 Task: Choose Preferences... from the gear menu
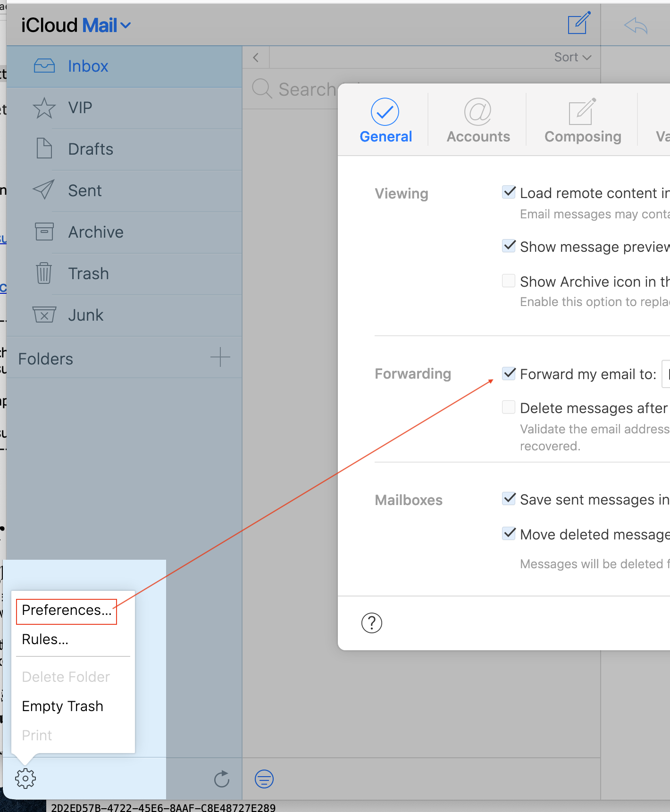pos(67,611)
